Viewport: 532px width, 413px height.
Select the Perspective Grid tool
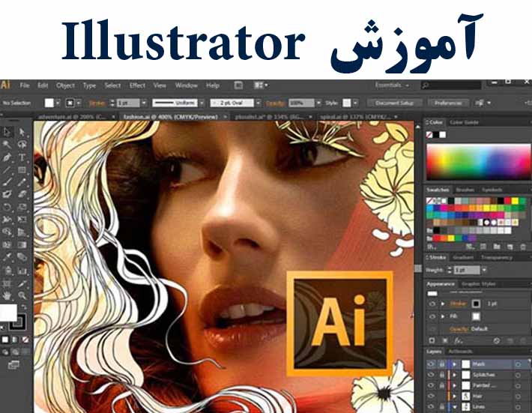tap(22, 232)
